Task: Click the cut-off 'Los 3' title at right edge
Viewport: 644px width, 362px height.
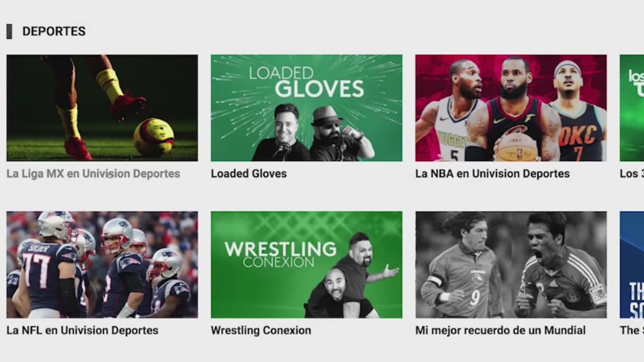Action: click(632, 173)
